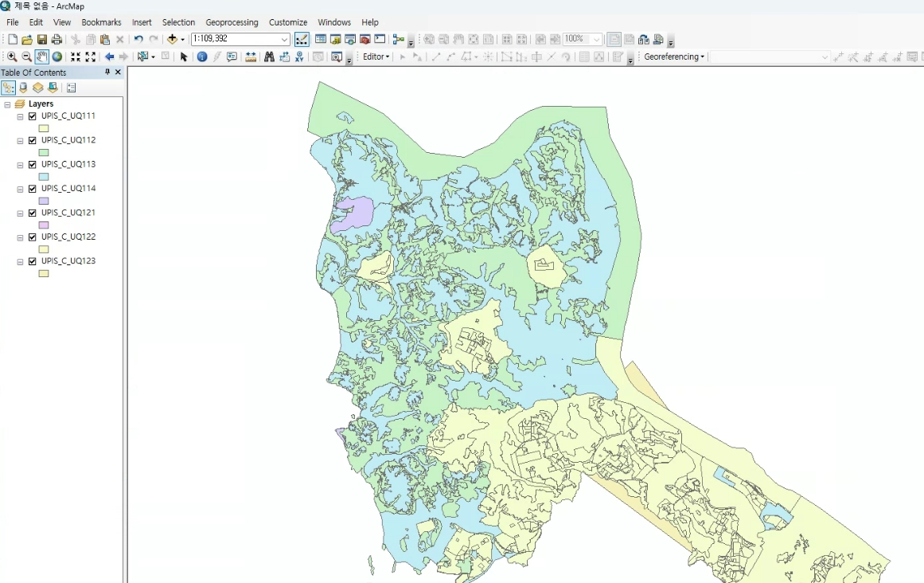Uncheck the UPIS_C_UQ114 layer visibility

click(x=32, y=188)
